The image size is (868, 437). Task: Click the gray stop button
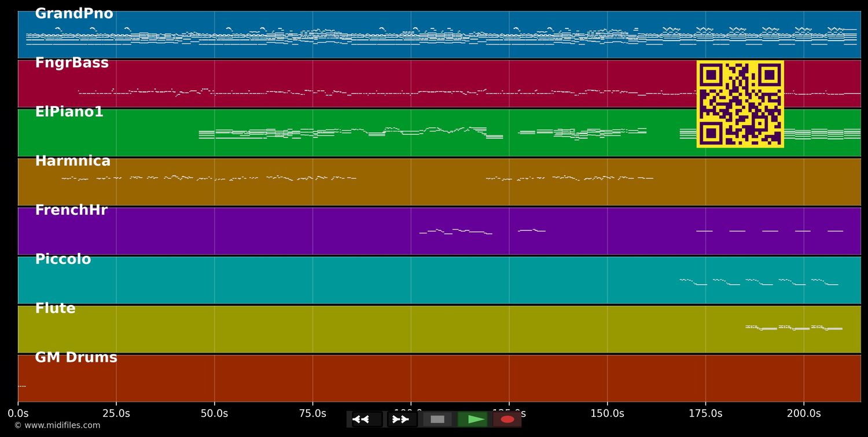437,419
